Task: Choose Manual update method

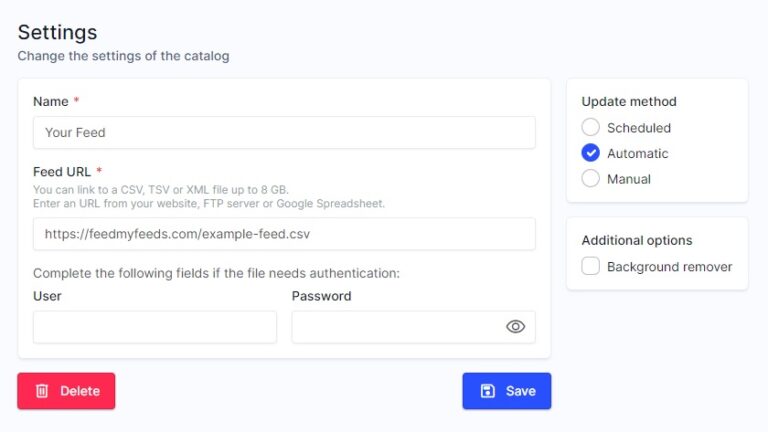Action: click(591, 178)
